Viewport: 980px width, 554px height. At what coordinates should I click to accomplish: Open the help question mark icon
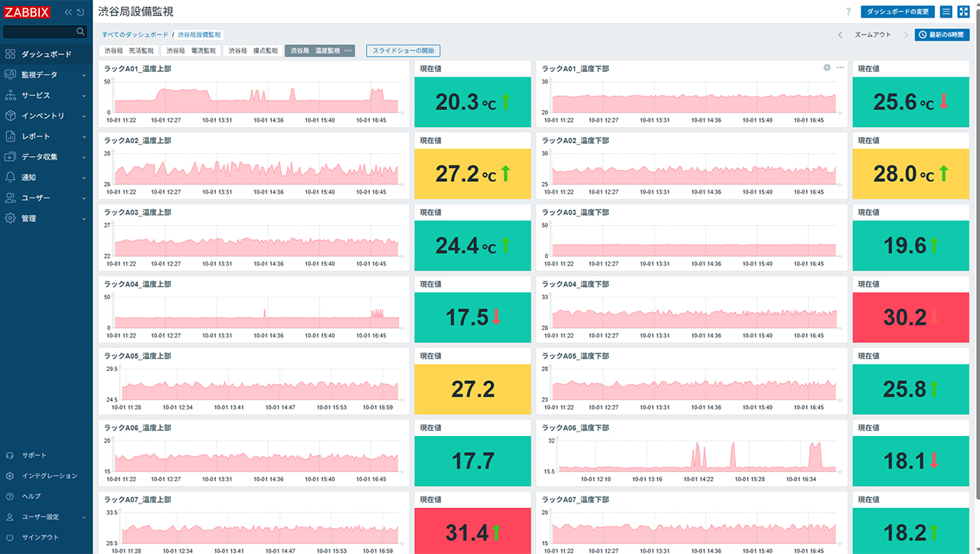(x=848, y=12)
